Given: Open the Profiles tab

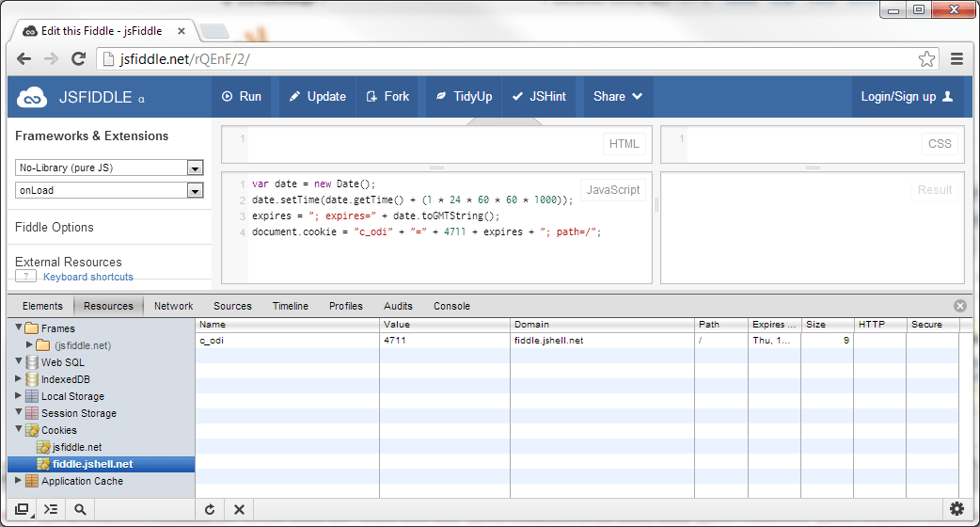Looking at the screenshot, I should point(345,306).
